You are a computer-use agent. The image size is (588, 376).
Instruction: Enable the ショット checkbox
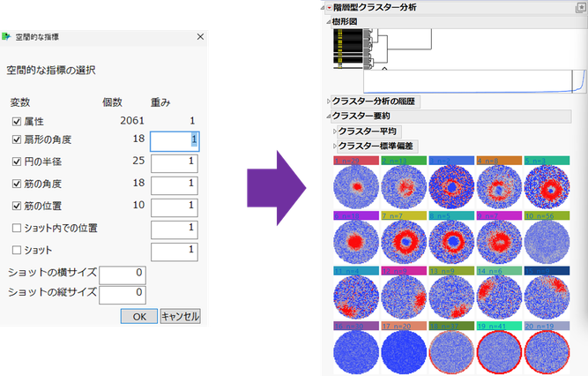pyautogui.click(x=17, y=250)
